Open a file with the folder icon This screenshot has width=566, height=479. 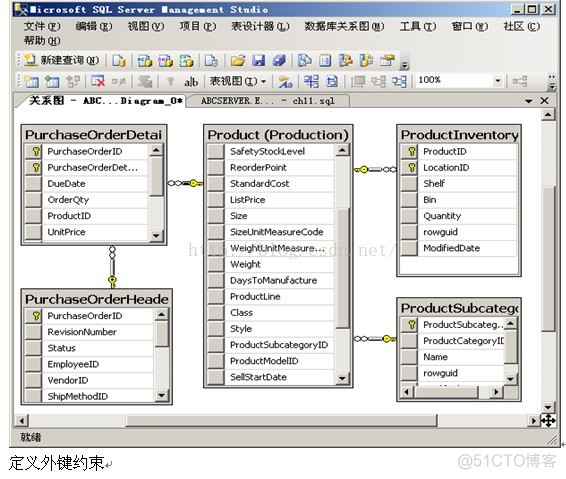coord(238,60)
